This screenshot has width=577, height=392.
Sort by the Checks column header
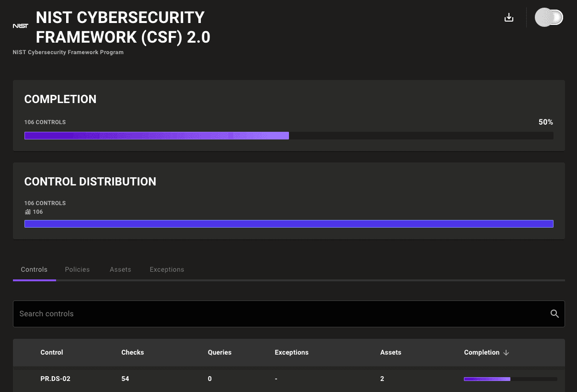coord(133,352)
